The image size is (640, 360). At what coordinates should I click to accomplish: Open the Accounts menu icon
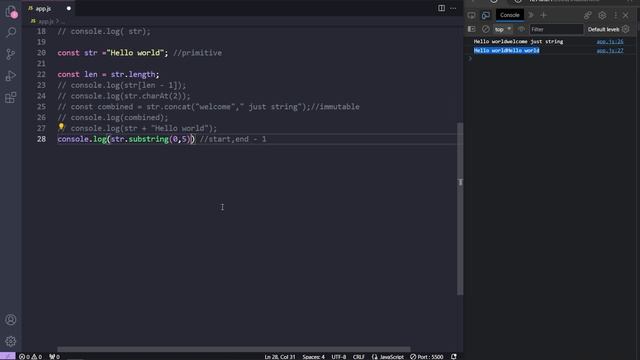[11, 320]
